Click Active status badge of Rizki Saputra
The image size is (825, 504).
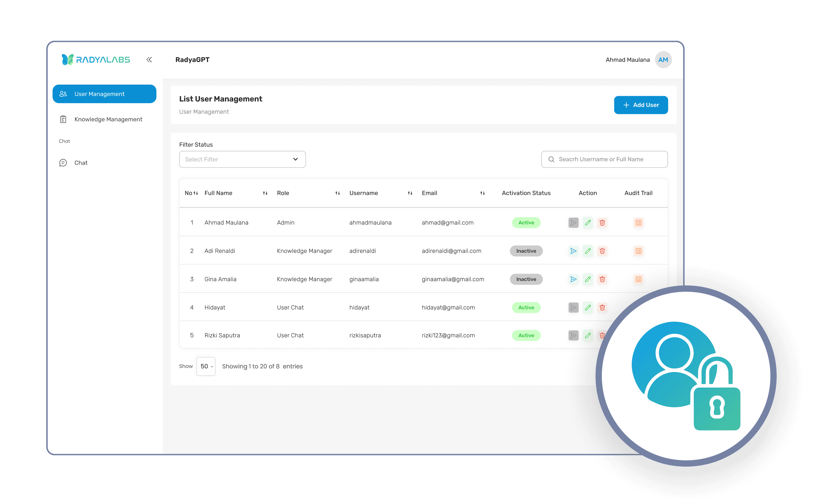pyautogui.click(x=526, y=335)
